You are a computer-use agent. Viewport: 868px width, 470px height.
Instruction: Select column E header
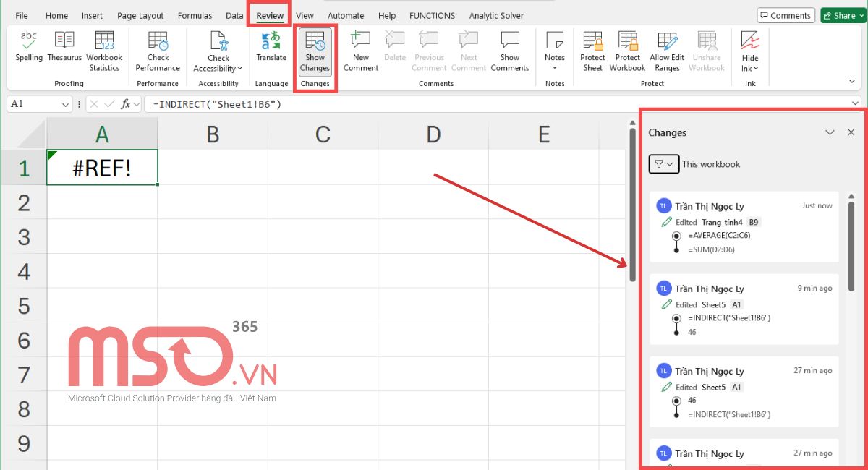544,134
